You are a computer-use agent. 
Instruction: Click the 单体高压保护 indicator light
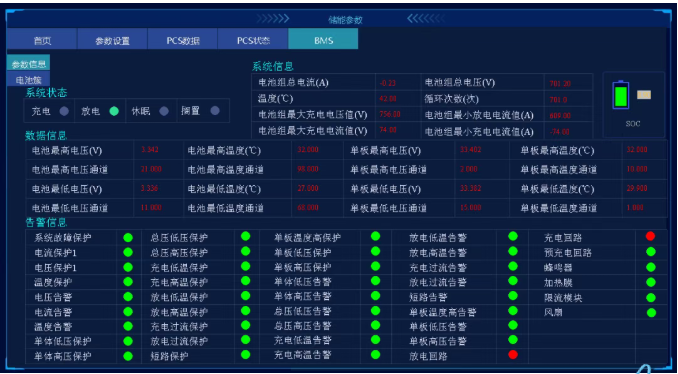[128, 356]
